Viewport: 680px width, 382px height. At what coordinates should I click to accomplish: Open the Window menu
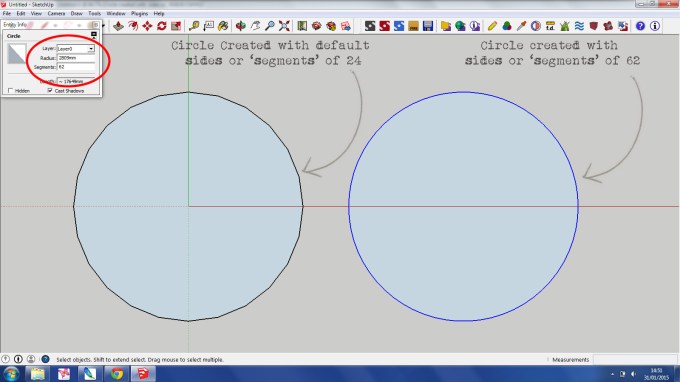point(116,13)
